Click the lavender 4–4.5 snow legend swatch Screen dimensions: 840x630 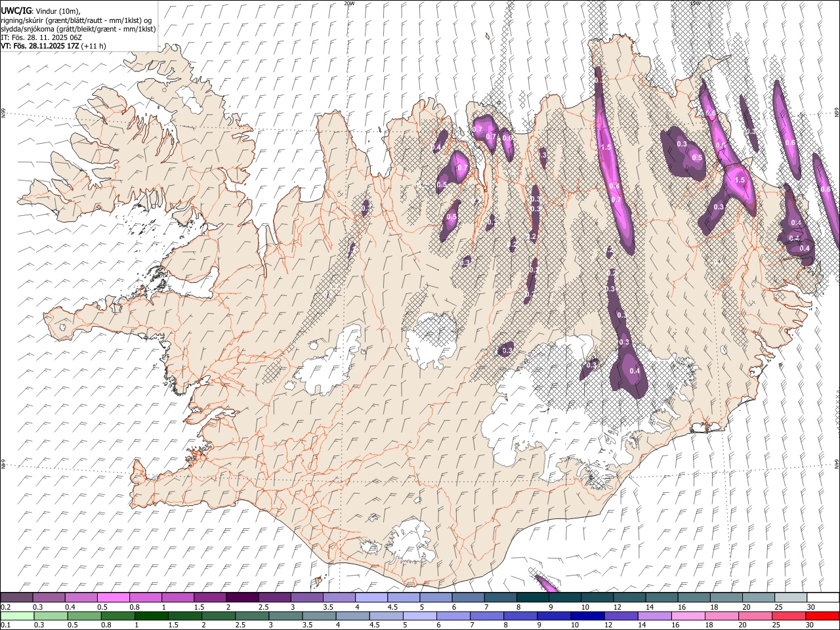[371, 597]
